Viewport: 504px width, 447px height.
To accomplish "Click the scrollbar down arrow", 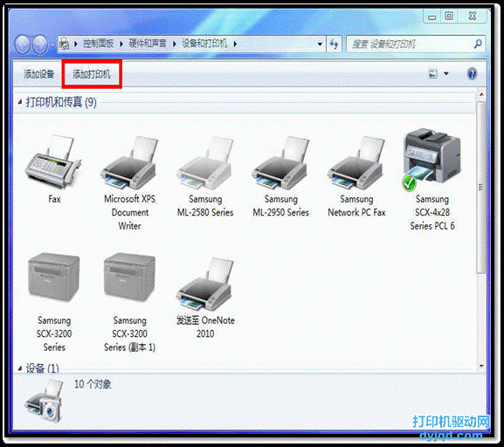I will point(481,366).
